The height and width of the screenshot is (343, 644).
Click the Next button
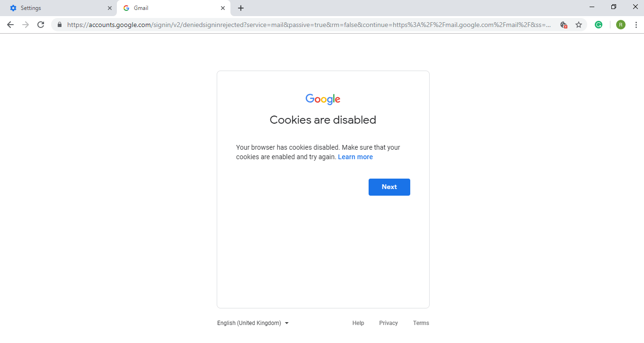click(x=389, y=187)
